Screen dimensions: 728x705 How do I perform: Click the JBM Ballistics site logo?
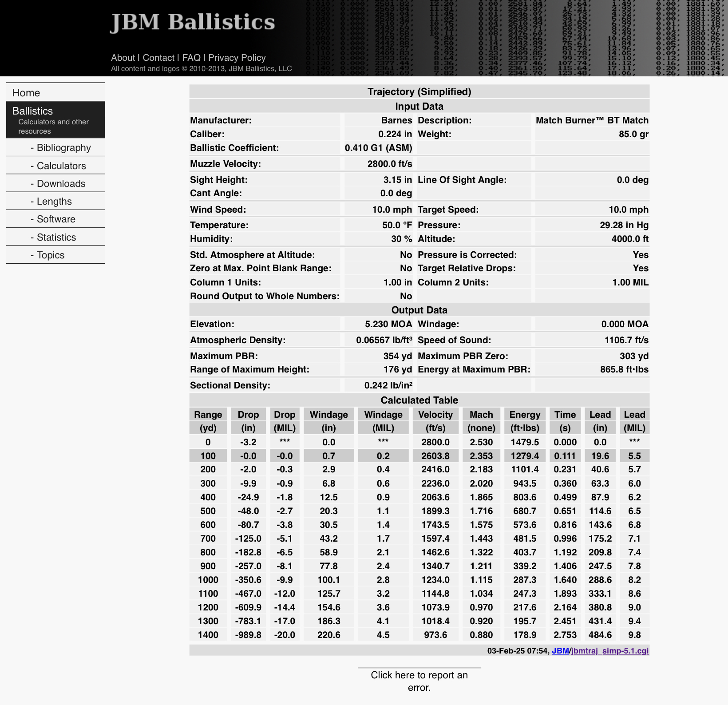tap(193, 22)
